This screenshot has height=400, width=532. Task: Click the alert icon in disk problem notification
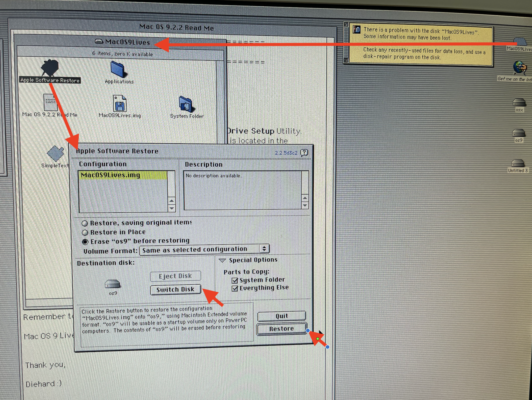tap(356, 29)
